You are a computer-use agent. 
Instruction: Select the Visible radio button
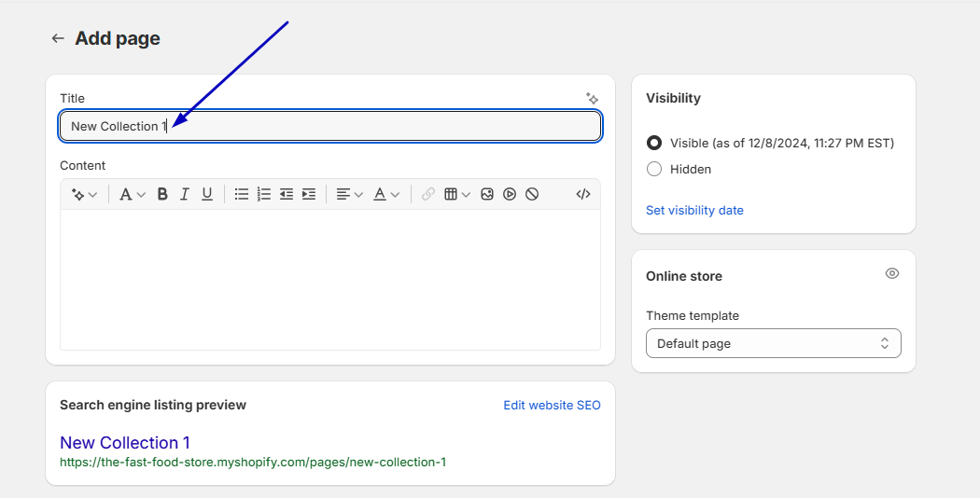[x=653, y=143]
